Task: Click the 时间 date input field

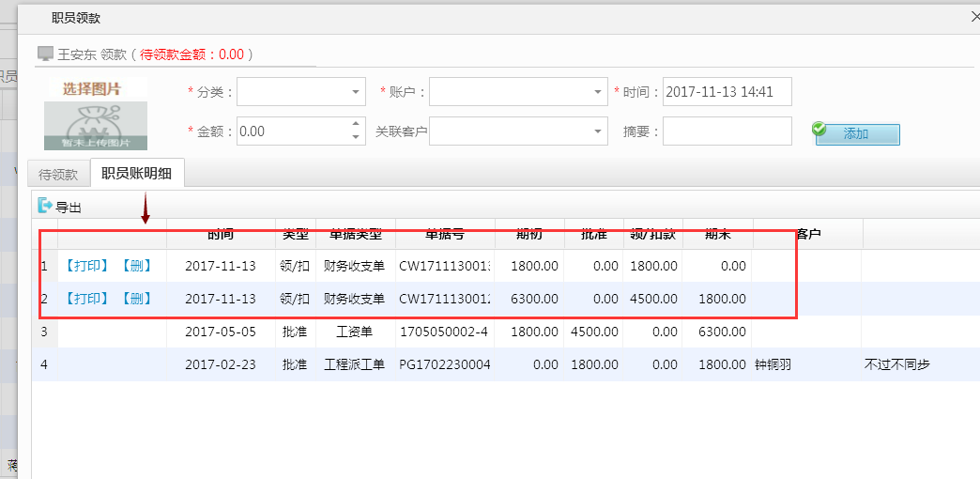Action: coord(727,92)
